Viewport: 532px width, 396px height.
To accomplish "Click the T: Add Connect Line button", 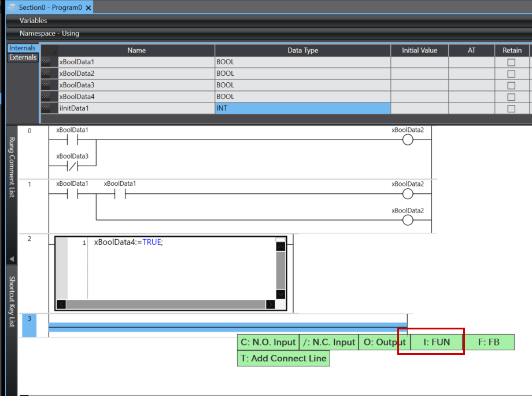I will click(283, 358).
